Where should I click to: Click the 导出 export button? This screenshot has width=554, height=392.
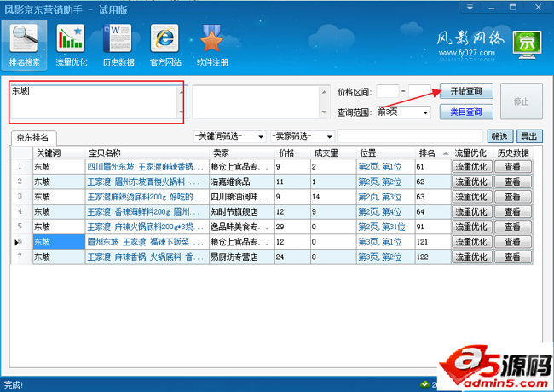(x=529, y=136)
